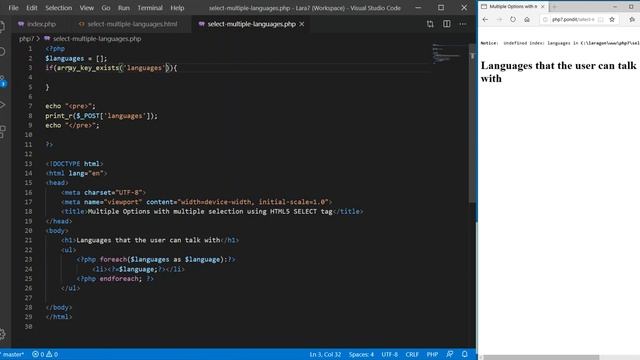
Task: Open the Run and Debug view
Action: (2, 105)
